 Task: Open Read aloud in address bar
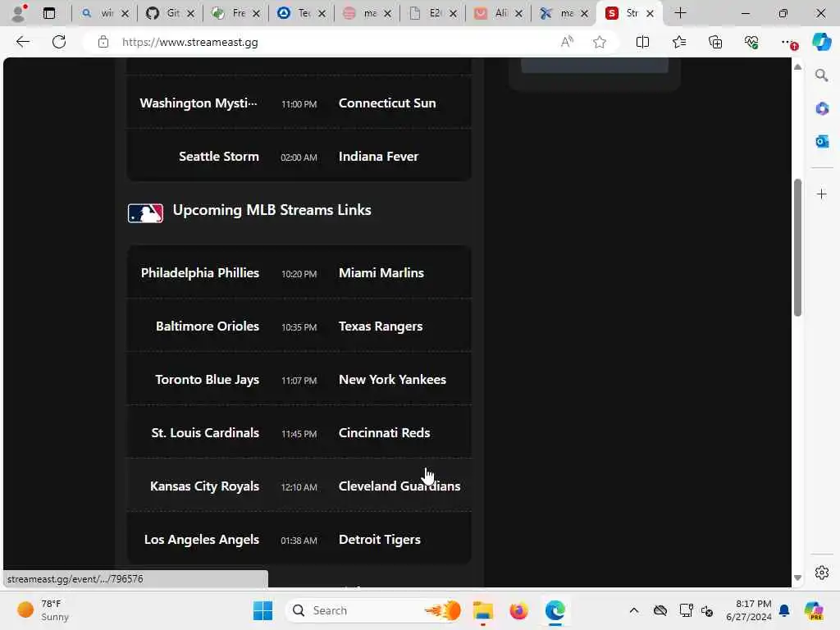pyautogui.click(x=567, y=42)
